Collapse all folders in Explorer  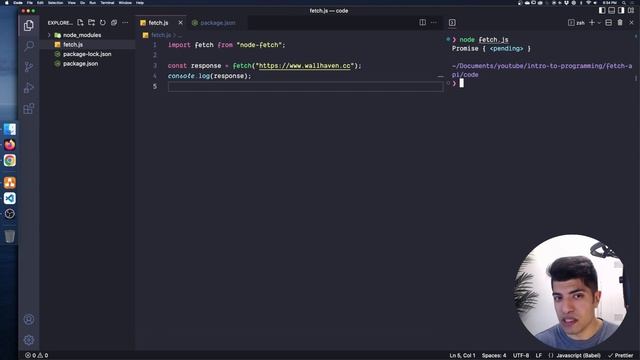click(x=114, y=22)
